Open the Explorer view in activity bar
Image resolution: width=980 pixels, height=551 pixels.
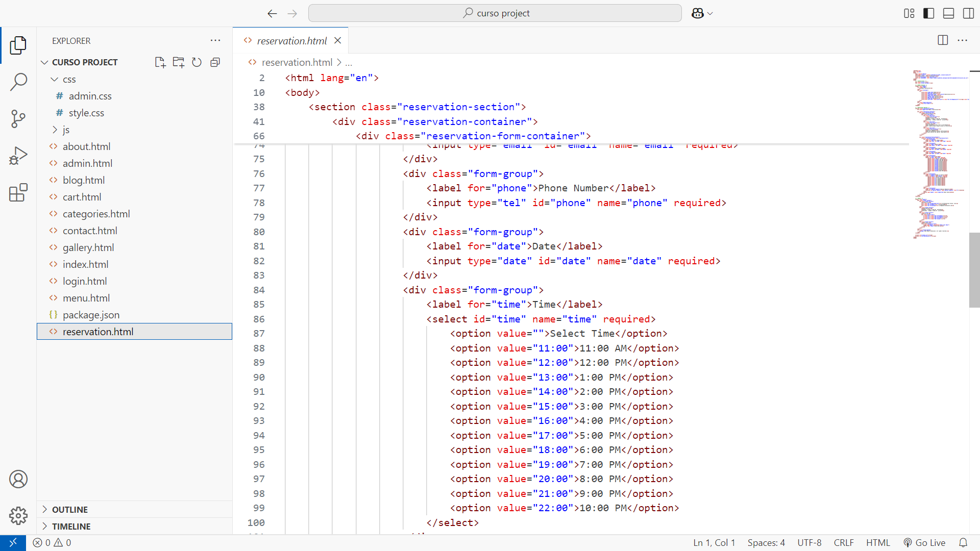18,45
